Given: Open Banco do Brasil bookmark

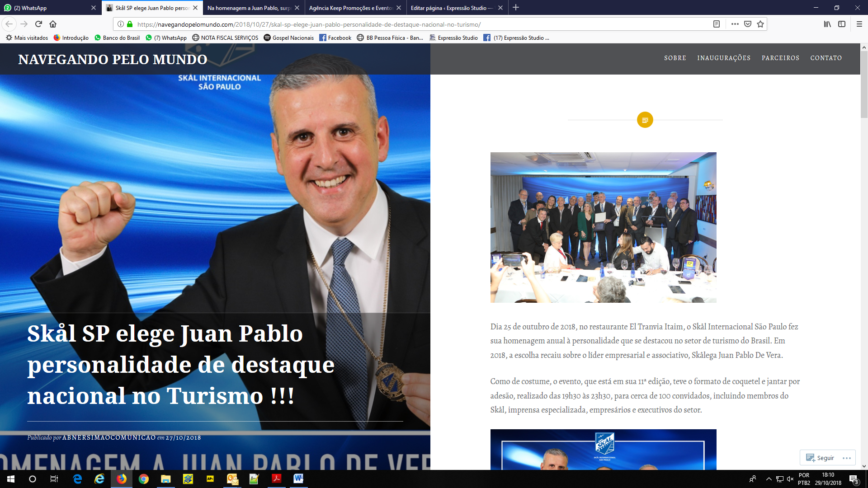Looking at the screenshot, I should tap(117, 38).
